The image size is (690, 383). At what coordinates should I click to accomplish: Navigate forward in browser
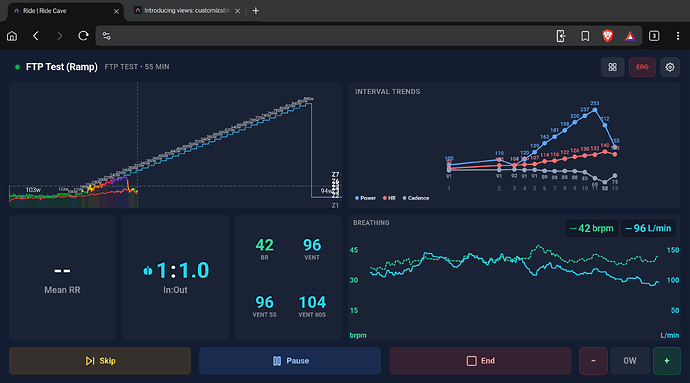click(59, 36)
